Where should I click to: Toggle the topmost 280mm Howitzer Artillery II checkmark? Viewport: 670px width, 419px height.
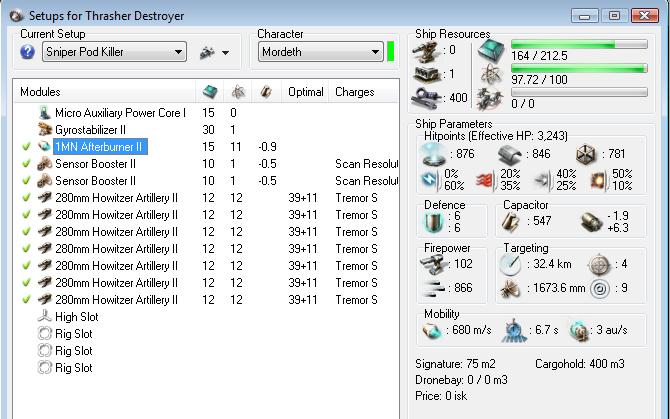(26, 198)
